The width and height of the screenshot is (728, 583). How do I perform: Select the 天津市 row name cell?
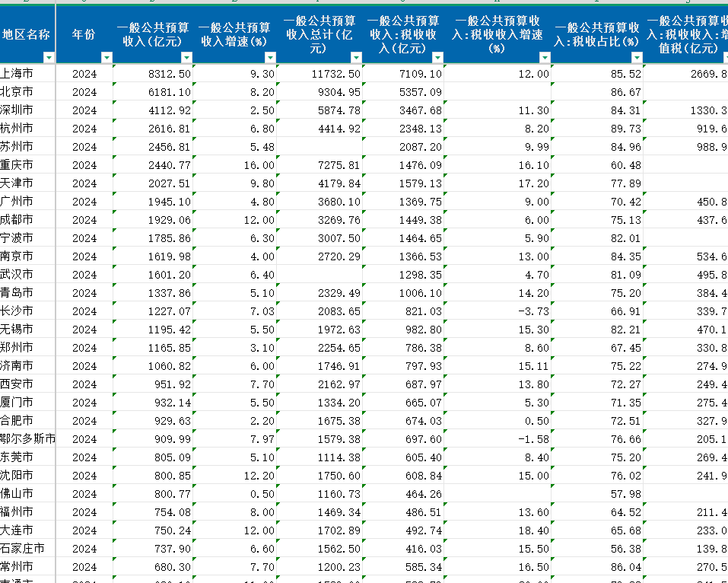click(27, 183)
